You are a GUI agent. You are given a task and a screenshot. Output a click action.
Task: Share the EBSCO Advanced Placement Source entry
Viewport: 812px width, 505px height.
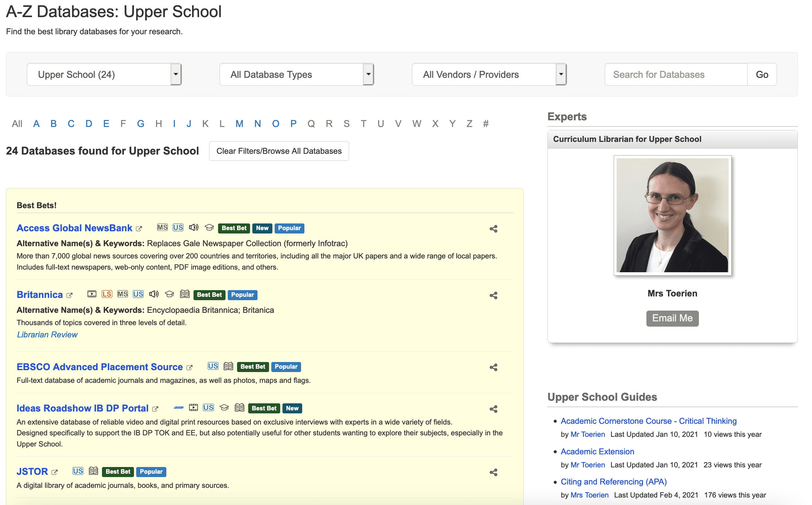[x=493, y=367]
